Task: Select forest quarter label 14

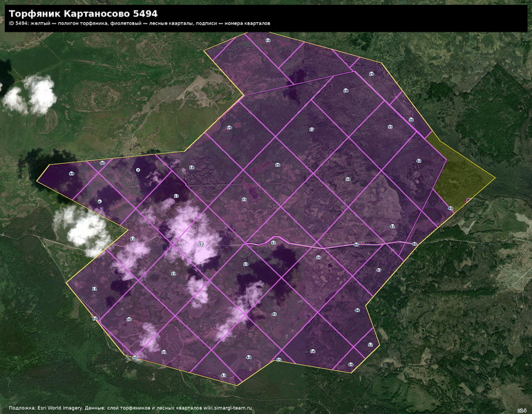Action: (x=267, y=40)
